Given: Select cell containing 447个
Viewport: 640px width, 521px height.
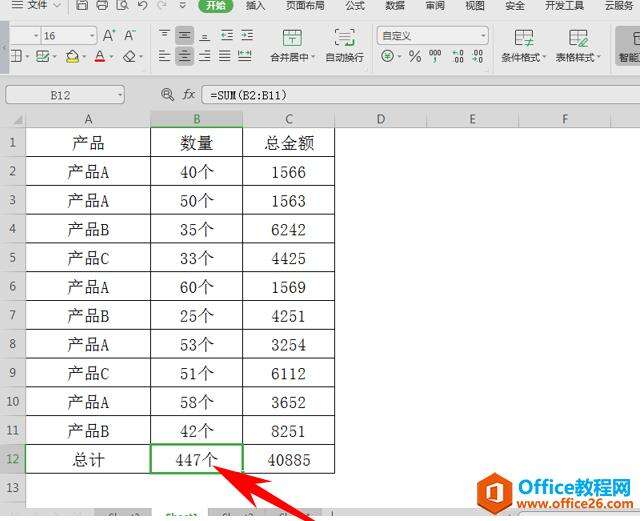Looking at the screenshot, I should (197, 459).
